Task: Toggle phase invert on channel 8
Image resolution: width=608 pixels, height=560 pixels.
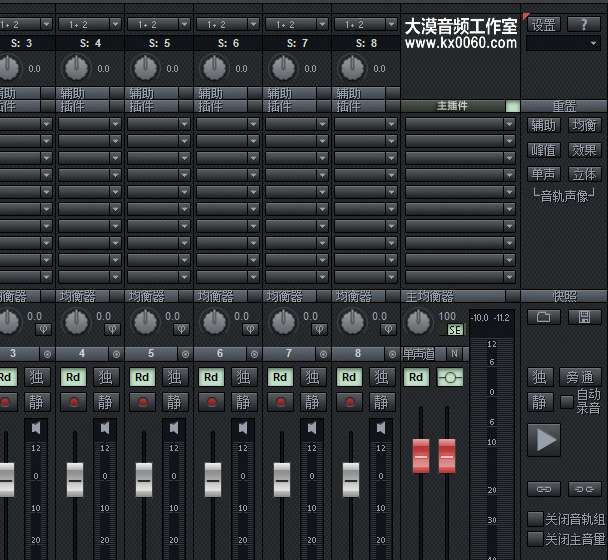Action: 389,330
